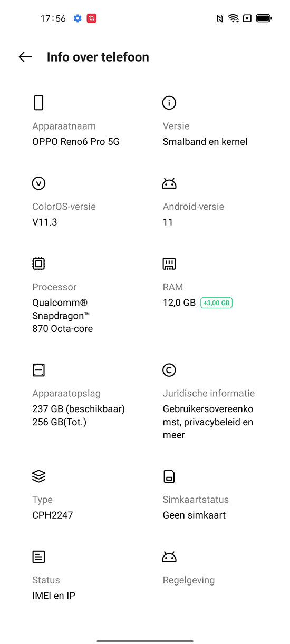This screenshot has height=644, width=290.
Task: Open the +3,00 GB RAM expansion badge
Action: coord(216,303)
